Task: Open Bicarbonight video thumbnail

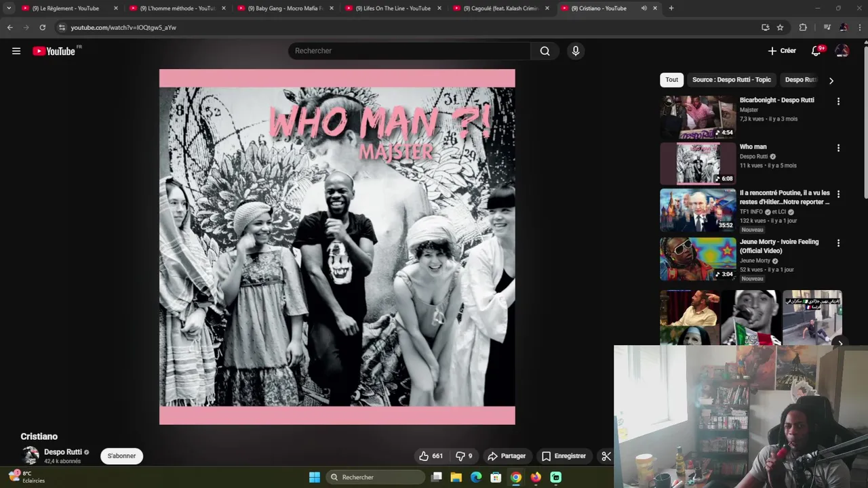Action: point(698,117)
